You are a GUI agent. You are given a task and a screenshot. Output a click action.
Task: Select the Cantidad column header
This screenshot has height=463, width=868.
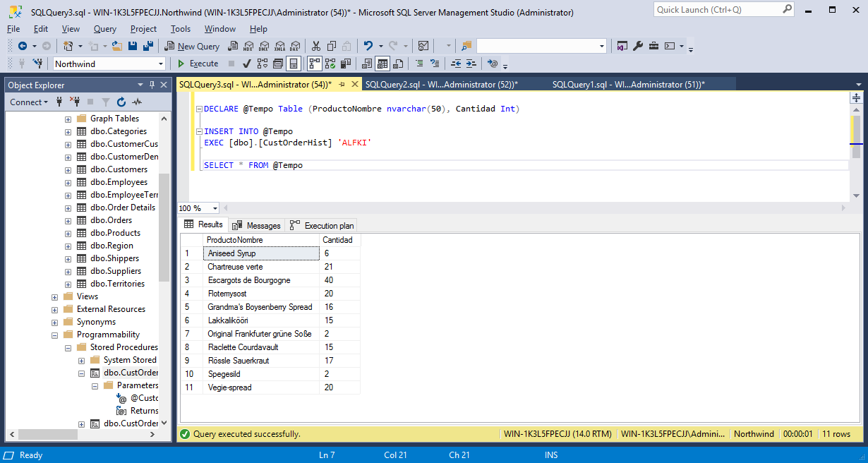pos(339,240)
